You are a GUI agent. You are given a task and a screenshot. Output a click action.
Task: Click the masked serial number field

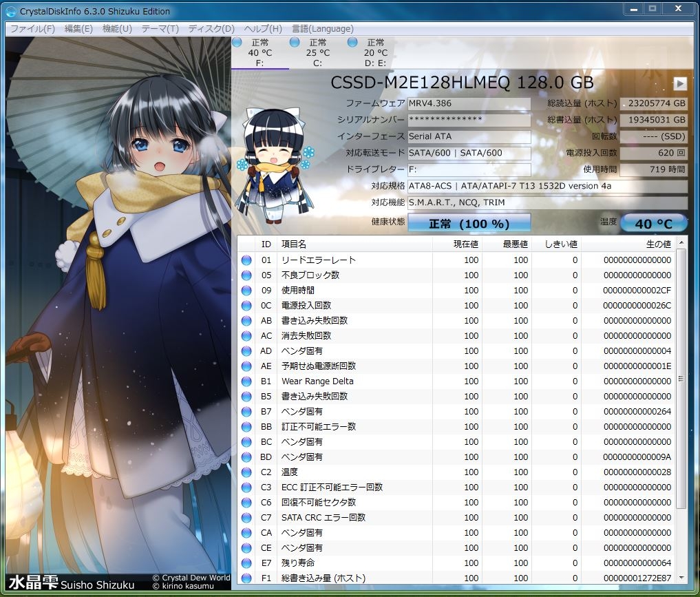(469, 120)
